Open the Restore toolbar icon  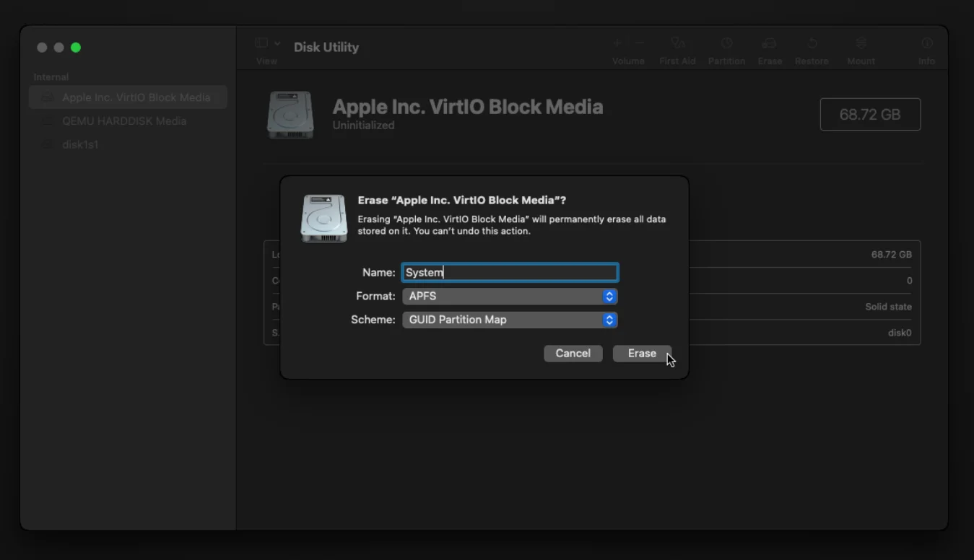(x=812, y=43)
